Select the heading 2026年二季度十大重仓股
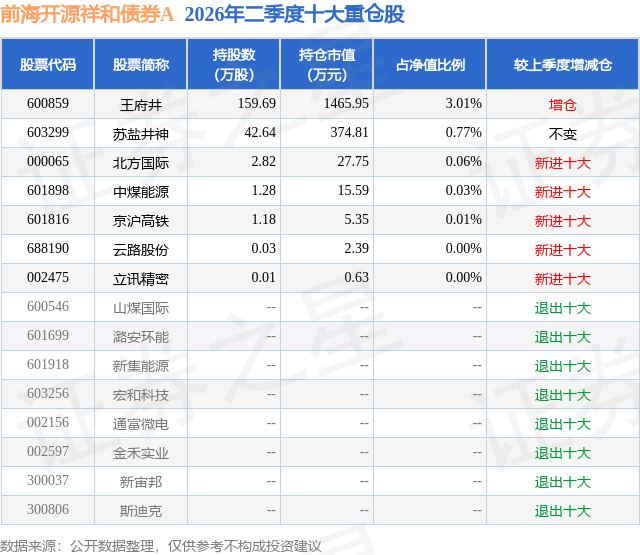Image resolution: width=640 pixels, height=555 pixels. pyautogui.click(x=295, y=15)
